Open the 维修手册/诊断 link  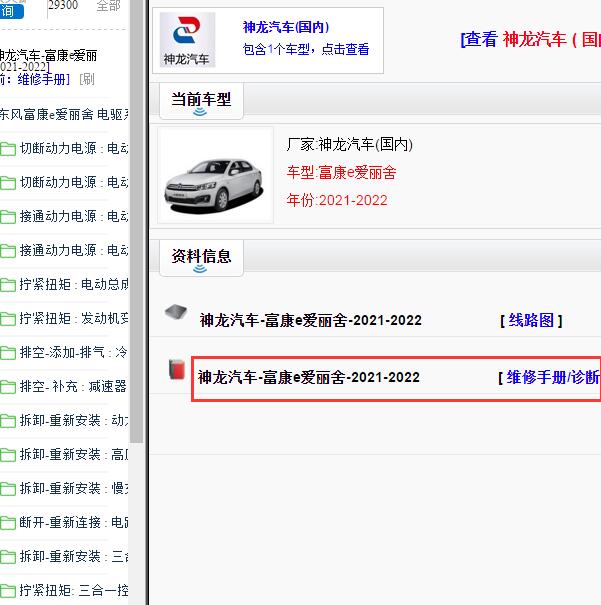(x=554, y=377)
